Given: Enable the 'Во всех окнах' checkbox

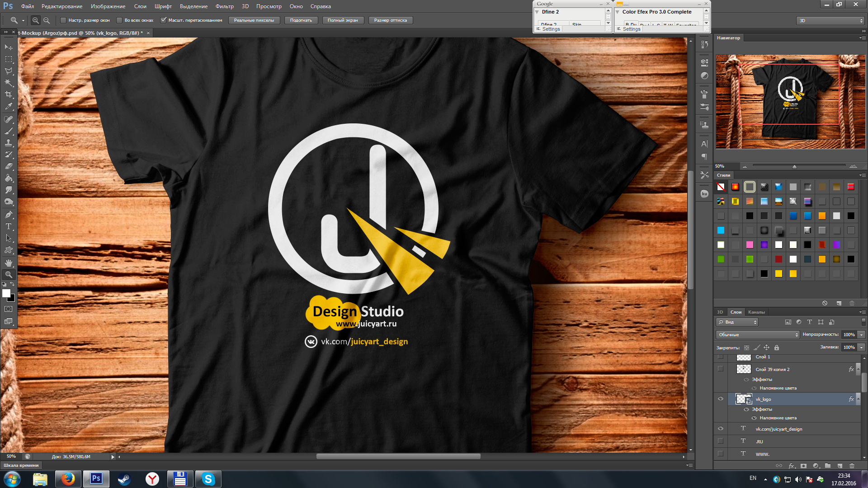Looking at the screenshot, I should (x=119, y=20).
